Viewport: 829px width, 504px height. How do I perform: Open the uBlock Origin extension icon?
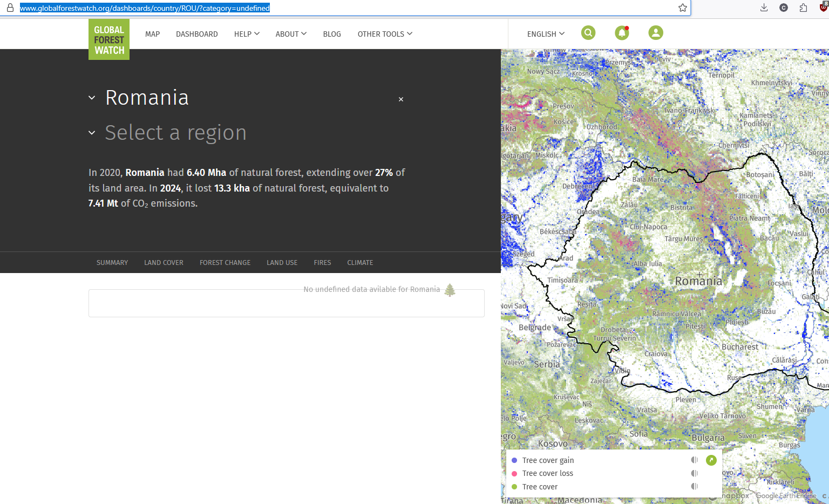point(824,7)
